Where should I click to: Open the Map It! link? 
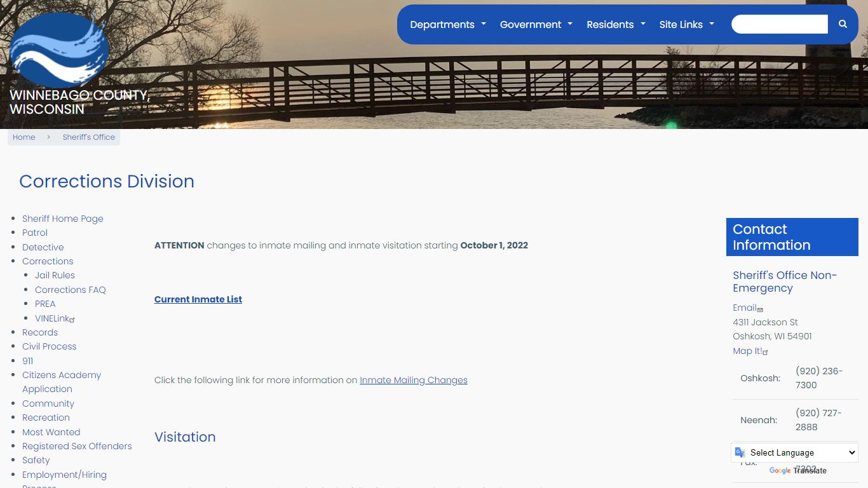click(x=750, y=351)
